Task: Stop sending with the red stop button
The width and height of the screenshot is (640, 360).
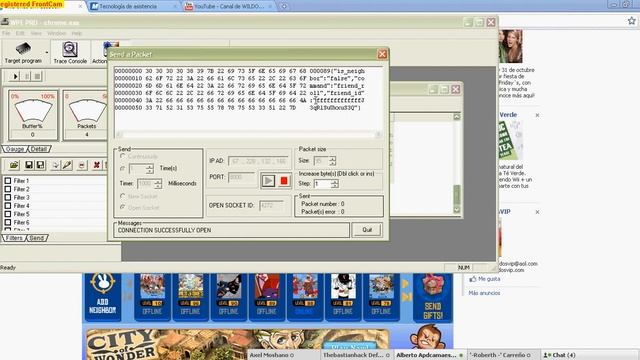Action: [x=284, y=180]
